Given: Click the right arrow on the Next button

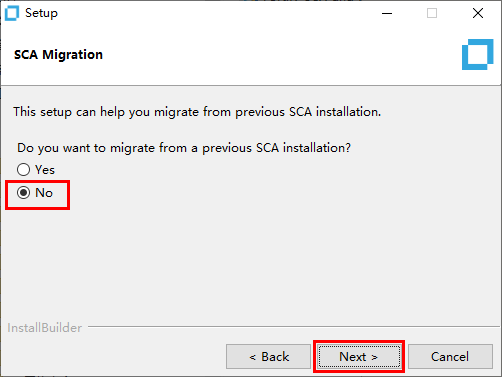Looking at the screenshot, I should (375, 357).
